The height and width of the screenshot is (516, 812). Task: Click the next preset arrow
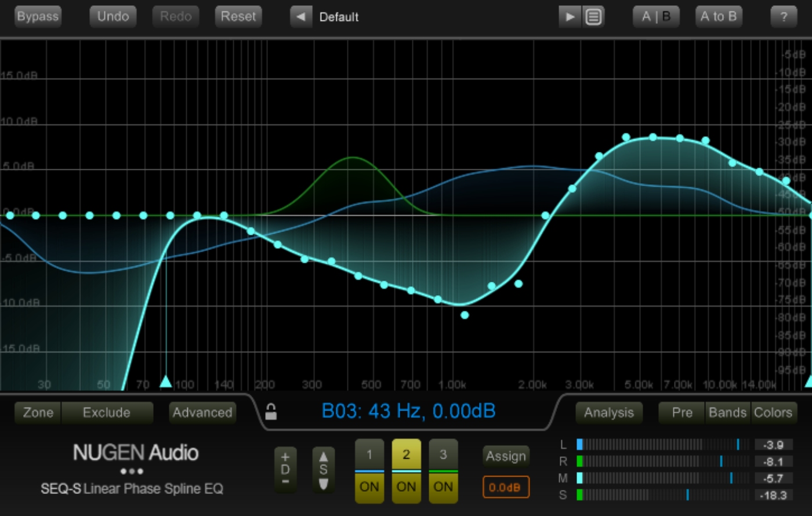click(571, 16)
